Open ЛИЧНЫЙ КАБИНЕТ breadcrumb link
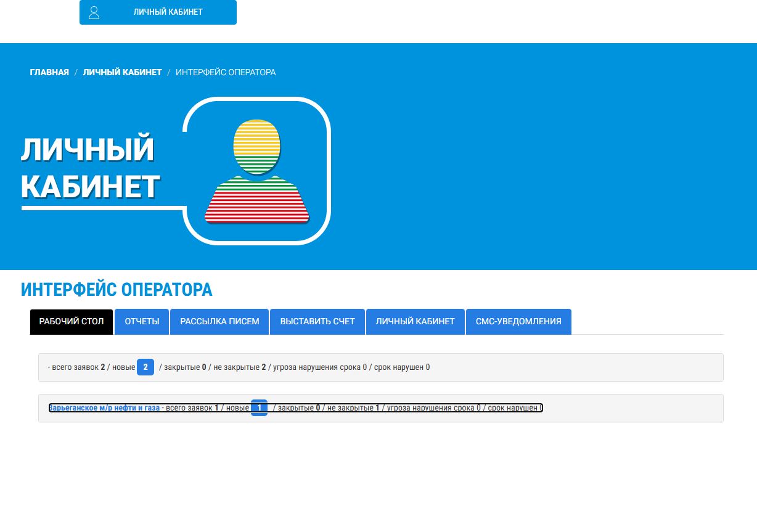The width and height of the screenshot is (757, 532). [x=122, y=72]
